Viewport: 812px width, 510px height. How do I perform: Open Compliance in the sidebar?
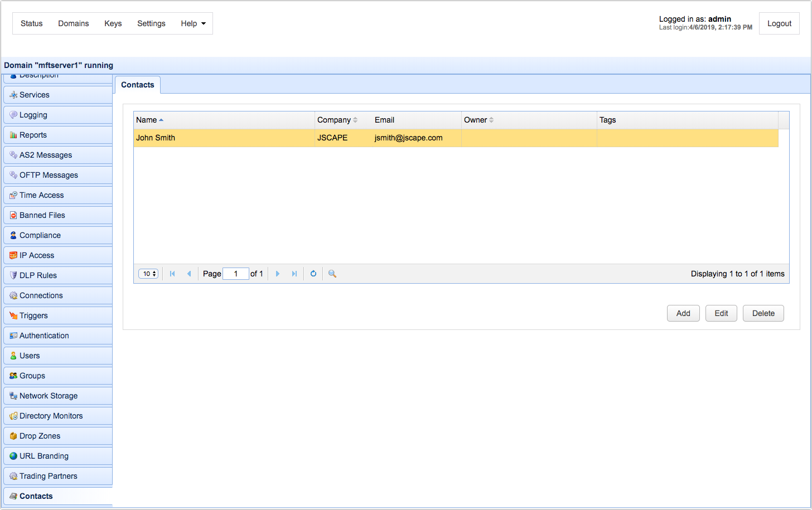tap(58, 235)
